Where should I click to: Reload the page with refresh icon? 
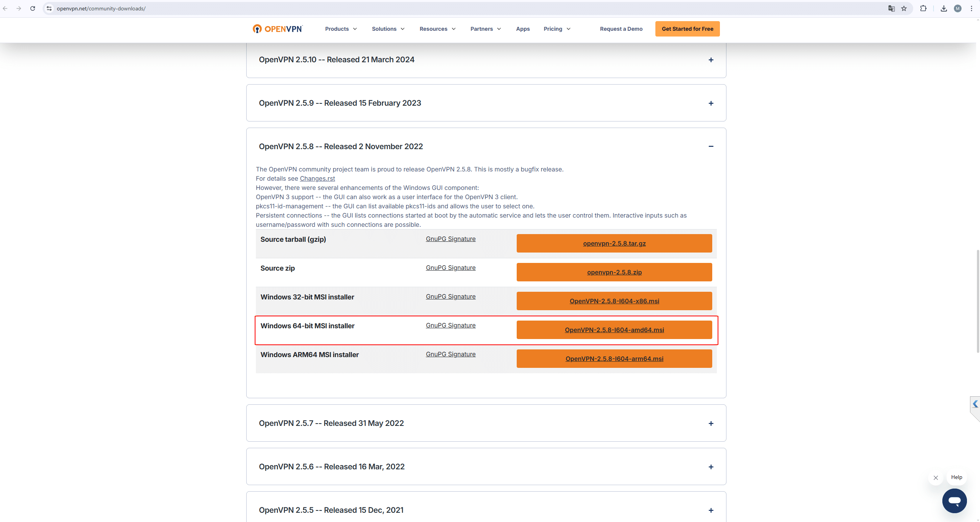[x=33, y=8]
